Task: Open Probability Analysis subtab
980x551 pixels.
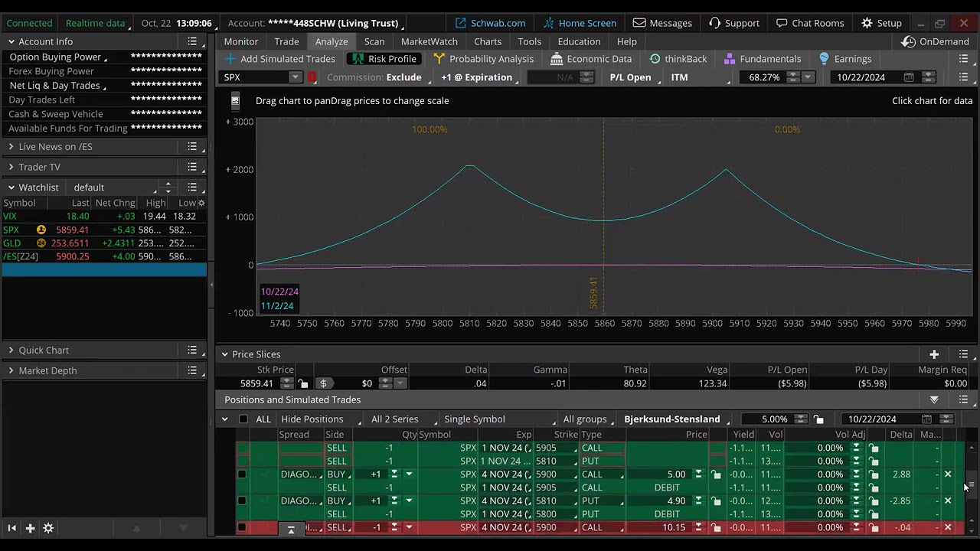Action: tap(483, 59)
